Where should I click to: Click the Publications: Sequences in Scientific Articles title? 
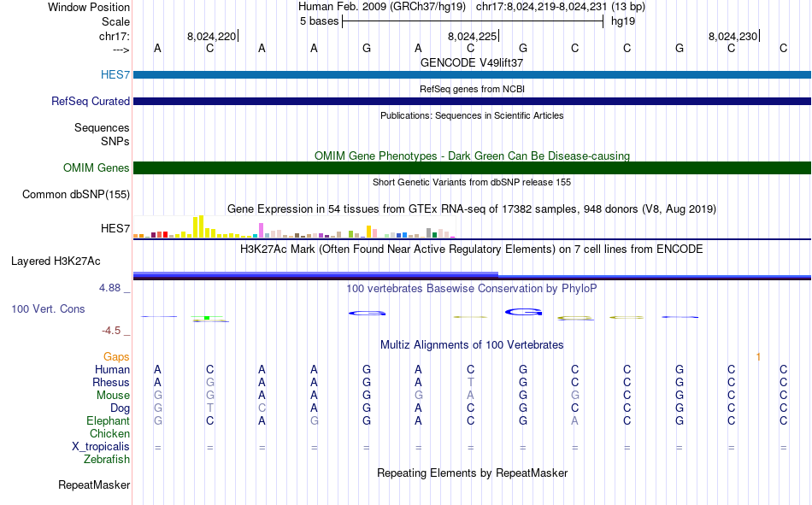tap(472, 115)
